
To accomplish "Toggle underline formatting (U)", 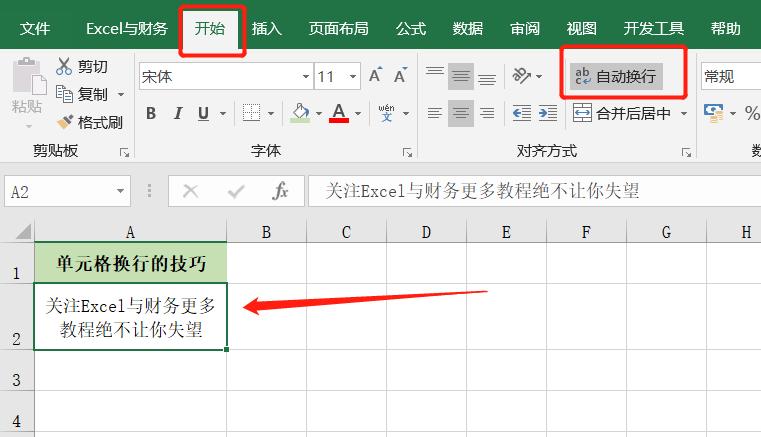I will click(203, 114).
